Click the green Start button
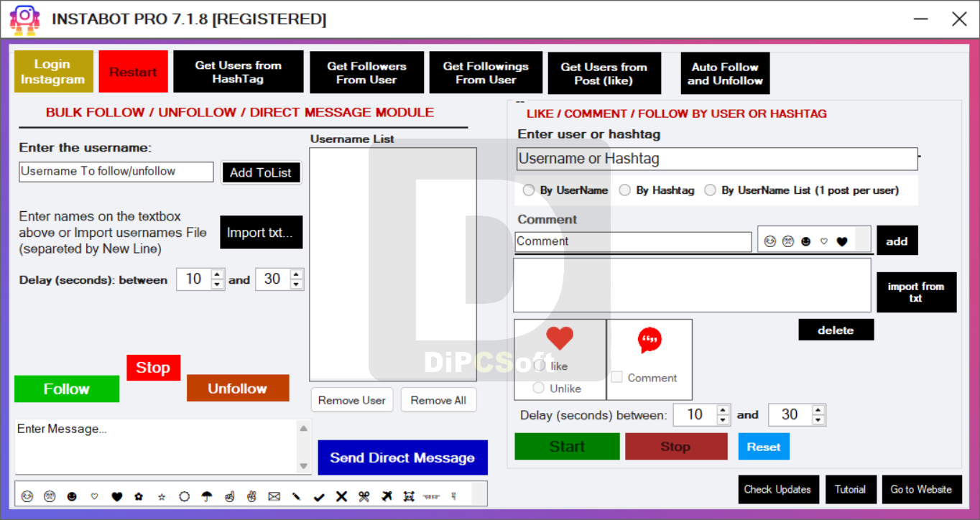The image size is (980, 520). [x=567, y=446]
